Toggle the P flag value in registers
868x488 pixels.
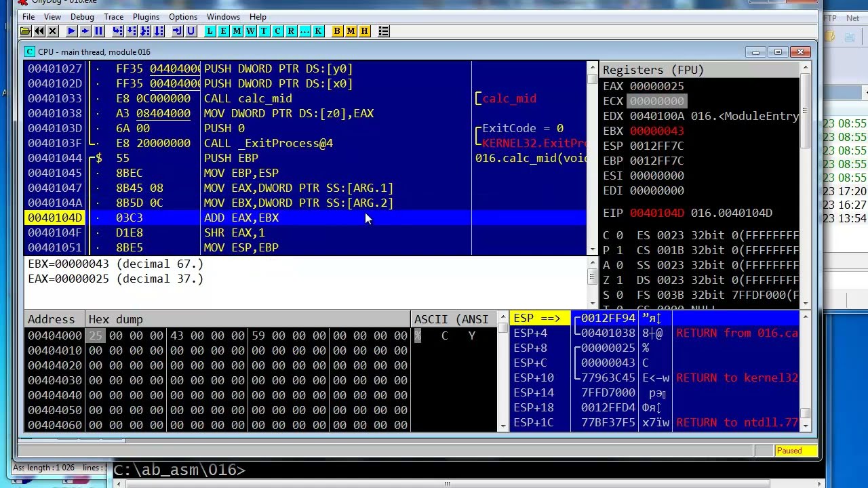click(620, 250)
